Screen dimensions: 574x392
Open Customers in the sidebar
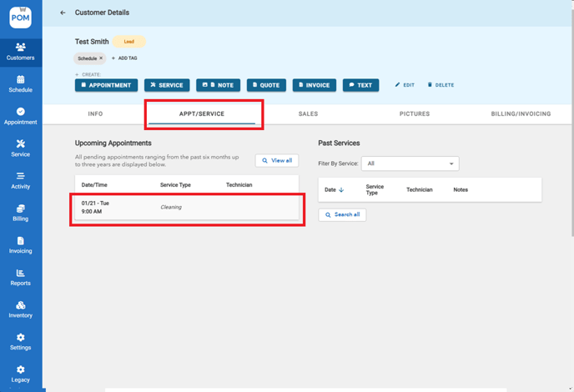pyautogui.click(x=20, y=51)
